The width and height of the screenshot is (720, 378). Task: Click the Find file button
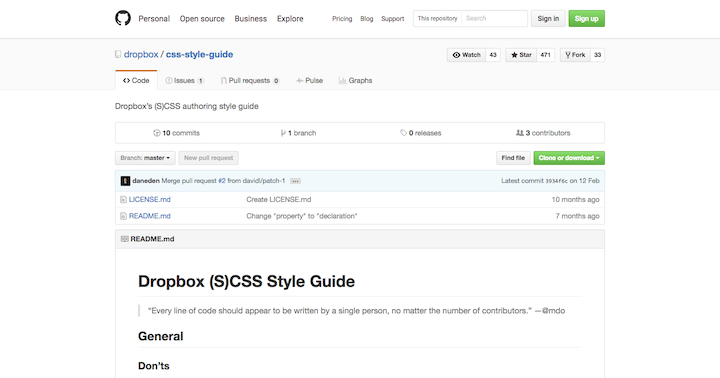tap(513, 158)
